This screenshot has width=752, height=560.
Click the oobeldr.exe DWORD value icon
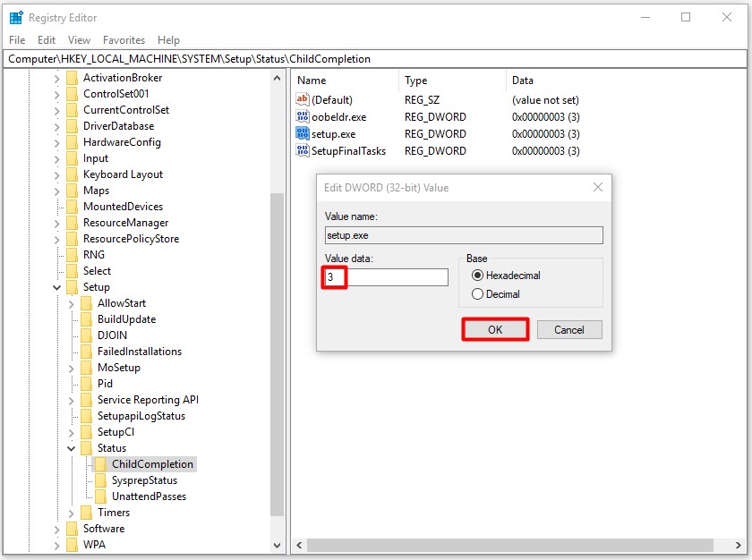303,116
